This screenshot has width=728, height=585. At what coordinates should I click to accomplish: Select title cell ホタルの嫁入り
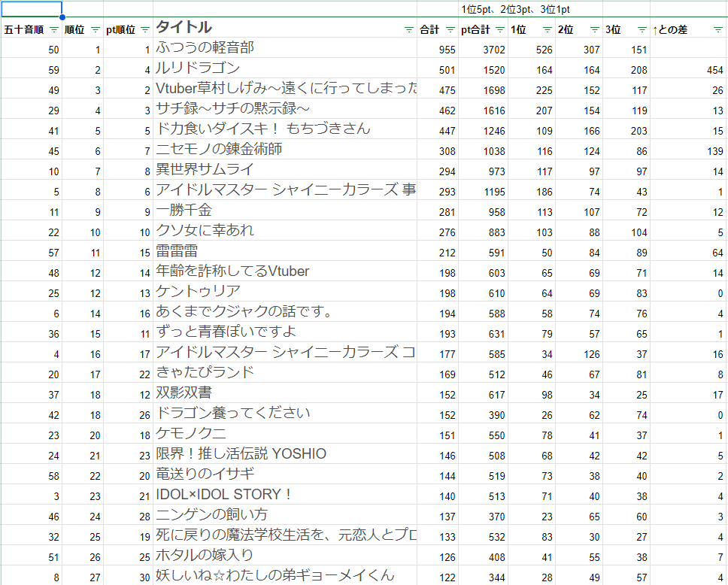(x=284, y=556)
